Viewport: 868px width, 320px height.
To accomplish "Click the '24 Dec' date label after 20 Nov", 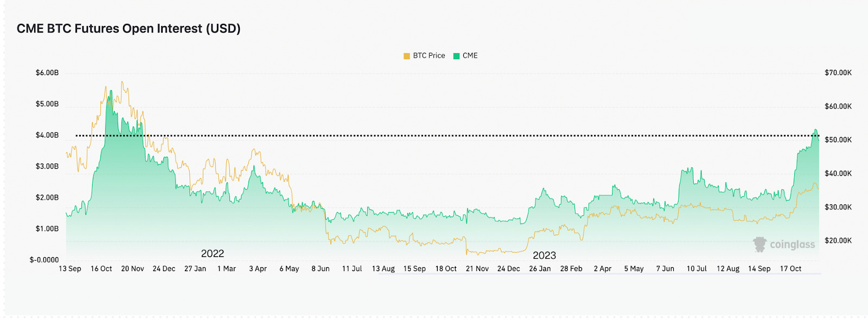I will click(164, 269).
